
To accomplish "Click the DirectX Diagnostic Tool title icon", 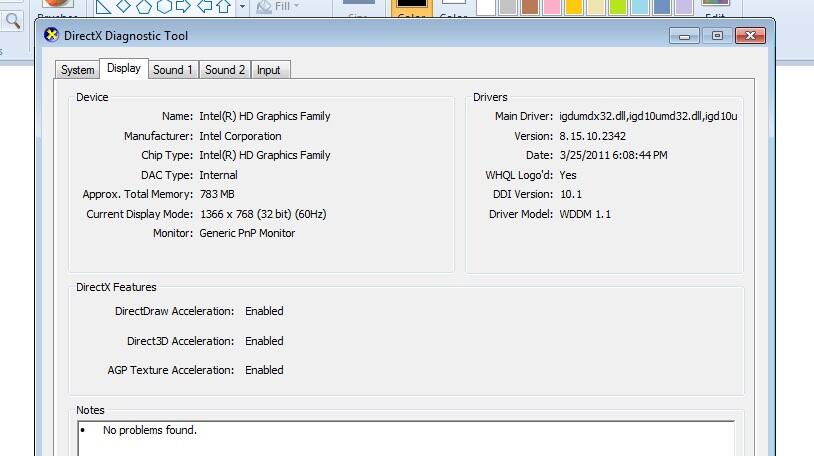I will pyautogui.click(x=51, y=35).
